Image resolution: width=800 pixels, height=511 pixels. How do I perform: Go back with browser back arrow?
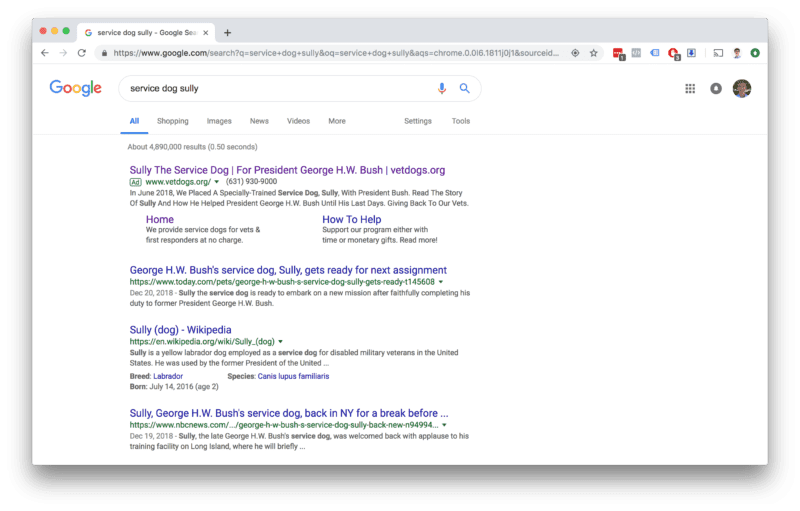45,53
